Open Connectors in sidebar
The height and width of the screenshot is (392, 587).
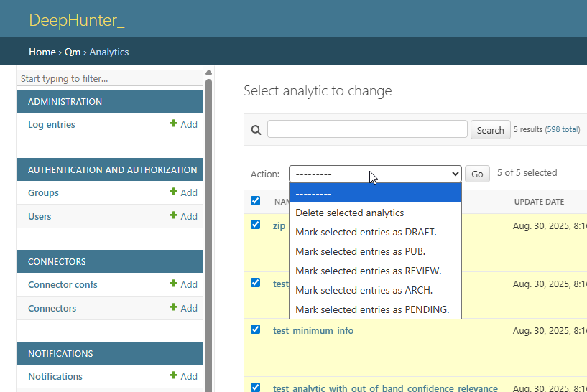[52, 309]
